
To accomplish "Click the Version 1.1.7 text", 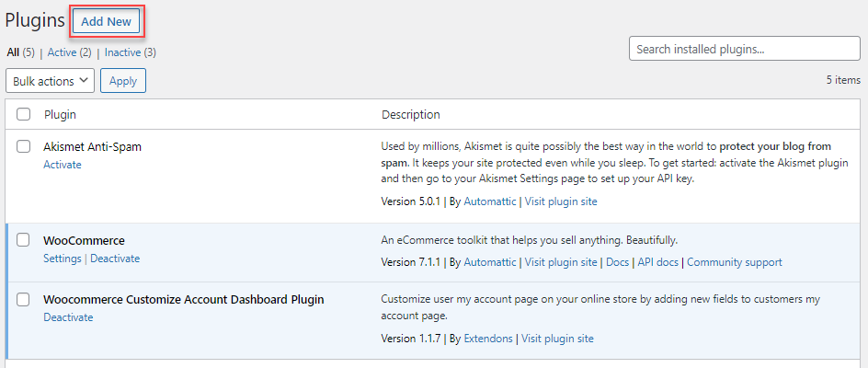I will [x=411, y=338].
